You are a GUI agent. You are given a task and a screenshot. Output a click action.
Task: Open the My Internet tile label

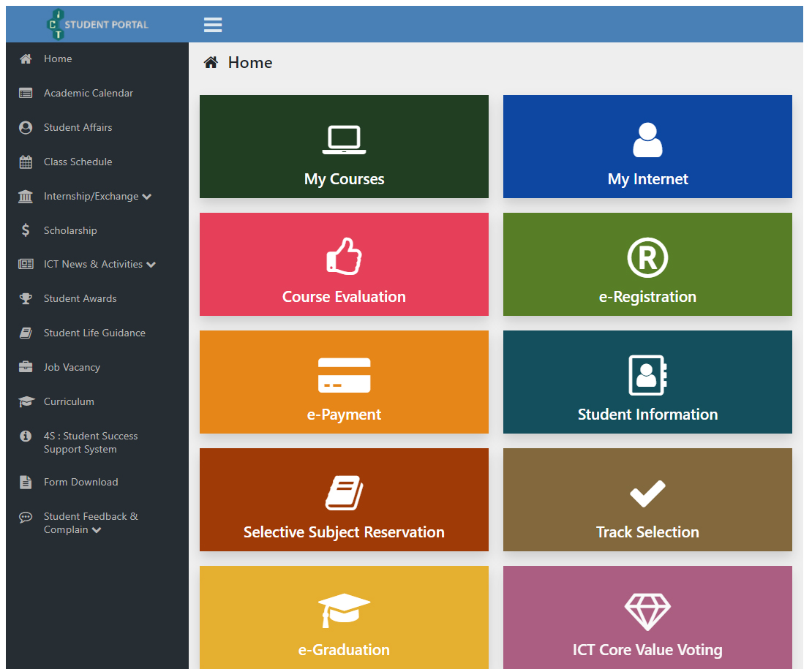pos(647,179)
